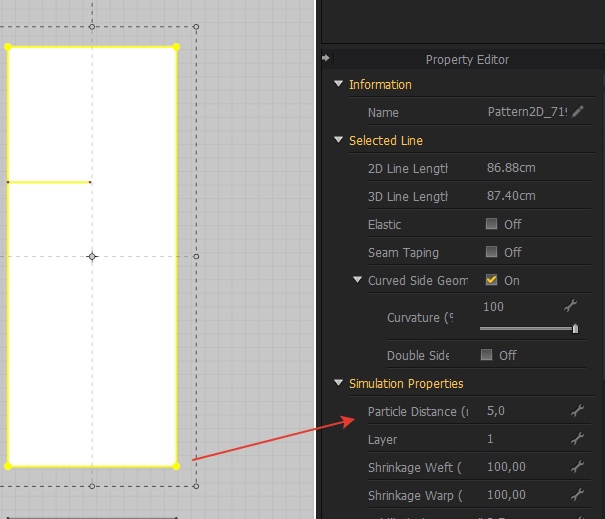Click the Curvature slider handle
Screen dimensions: 605x519
(575, 329)
